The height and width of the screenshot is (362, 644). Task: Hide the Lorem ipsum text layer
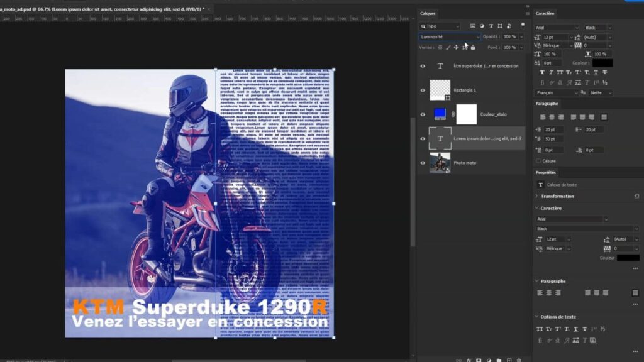click(x=423, y=139)
